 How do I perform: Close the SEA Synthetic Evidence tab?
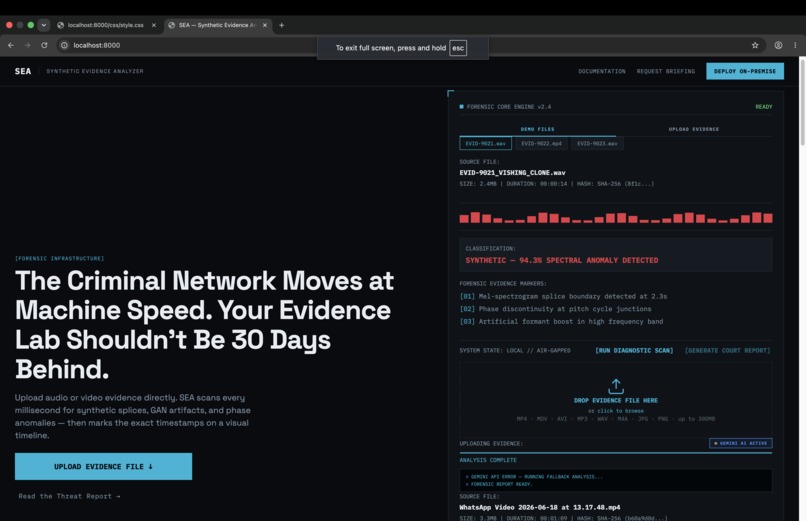click(265, 25)
